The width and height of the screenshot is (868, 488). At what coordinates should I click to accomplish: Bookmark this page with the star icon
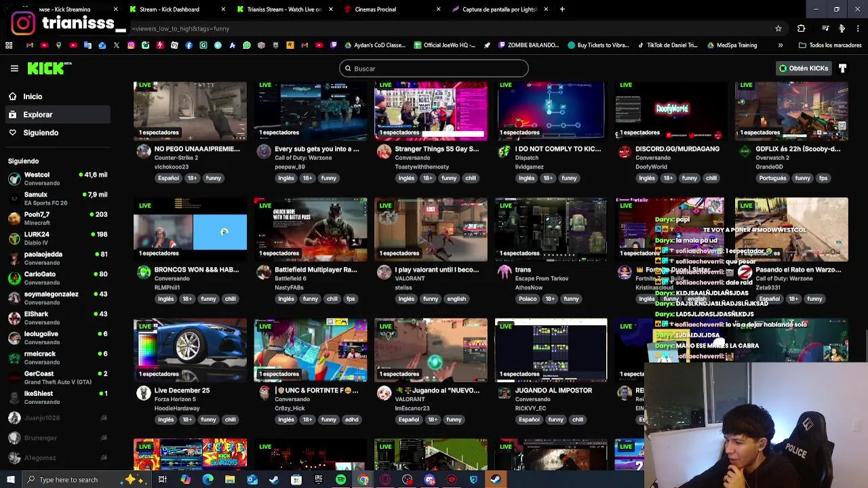point(778,28)
